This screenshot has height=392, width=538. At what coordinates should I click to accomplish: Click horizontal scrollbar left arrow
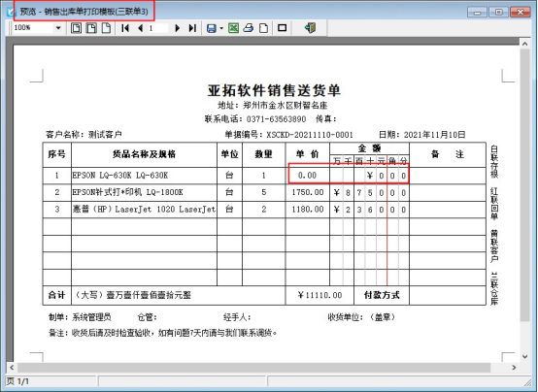12,368
